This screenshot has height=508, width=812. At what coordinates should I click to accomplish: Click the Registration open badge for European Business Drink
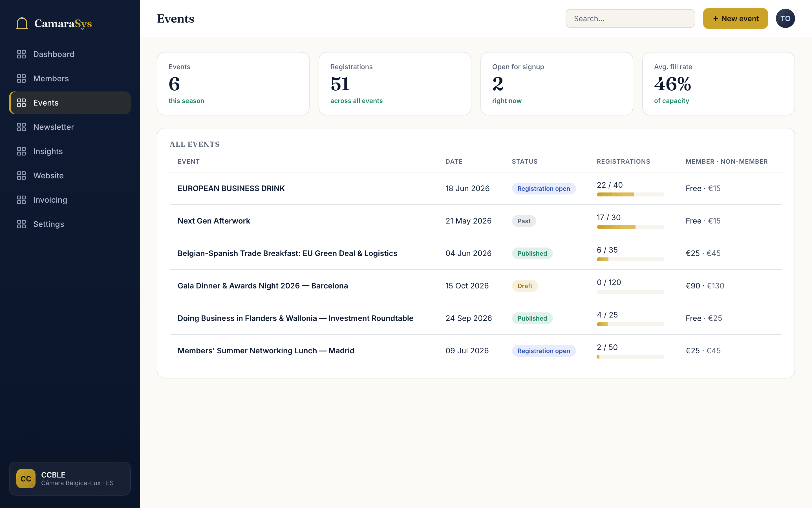point(544,189)
